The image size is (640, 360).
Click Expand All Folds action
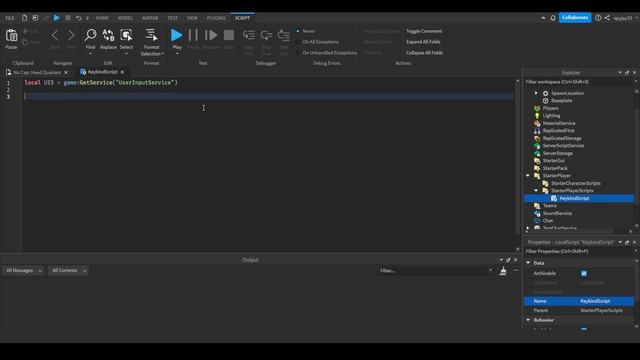tap(423, 42)
